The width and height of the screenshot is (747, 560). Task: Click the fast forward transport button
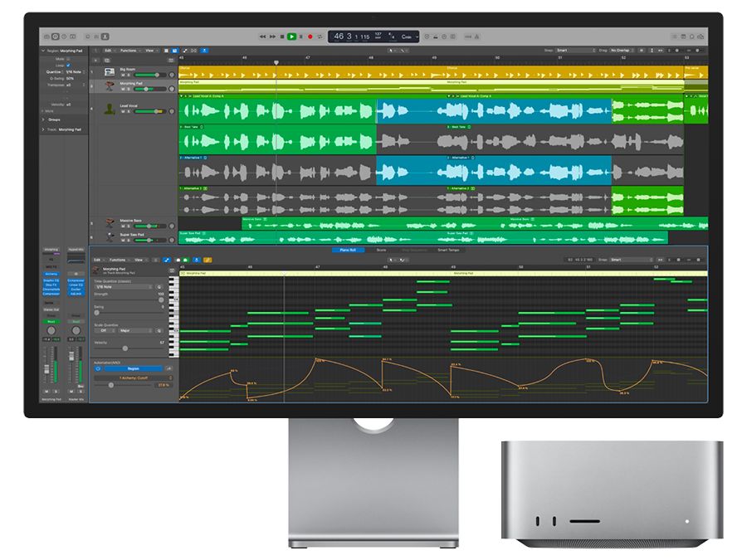[x=272, y=37]
